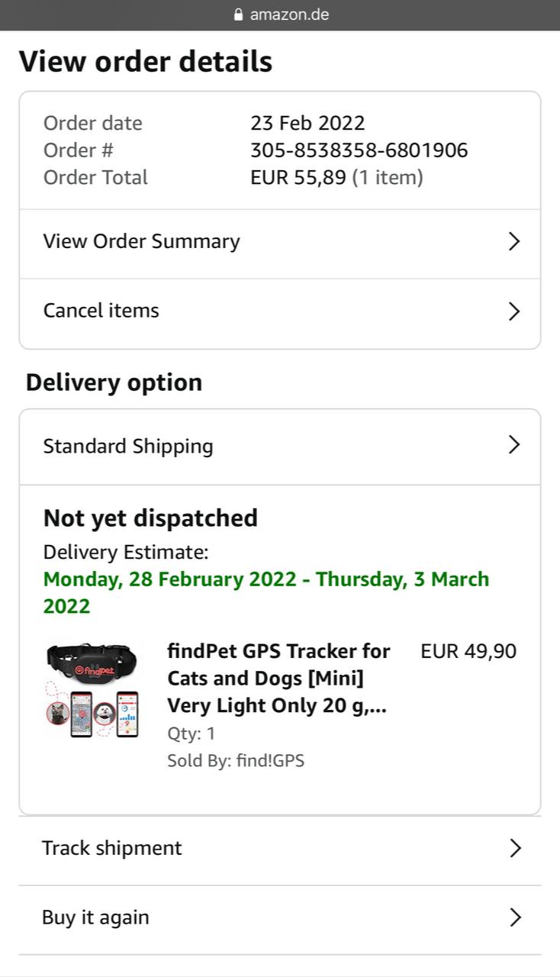Click the order number 305-8538358-6801906
This screenshot has height=977, width=560.
coord(359,150)
